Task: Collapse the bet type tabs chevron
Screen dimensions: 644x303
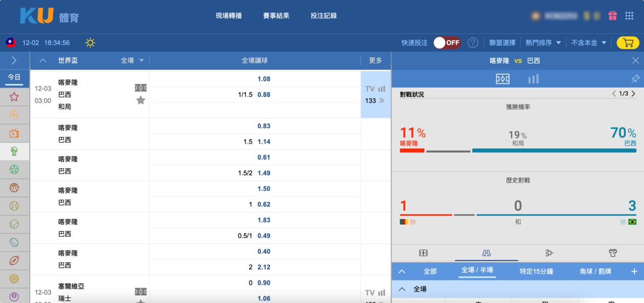Action: [402, 272]
